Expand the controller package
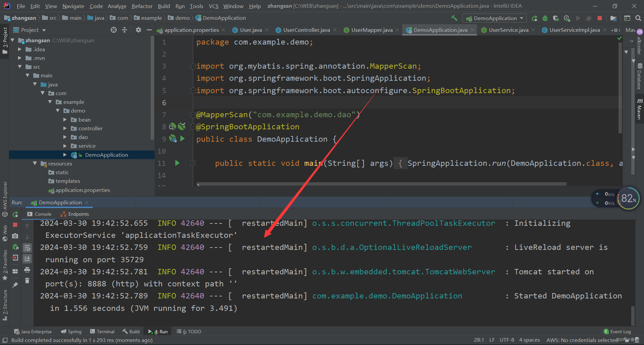 click(x=65, y=128)
